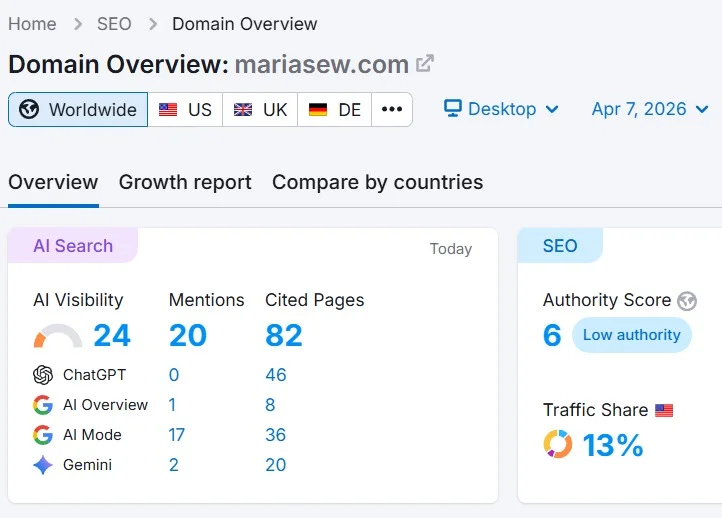
Task: Click the AI Overview row label
Action: (105, 405)
